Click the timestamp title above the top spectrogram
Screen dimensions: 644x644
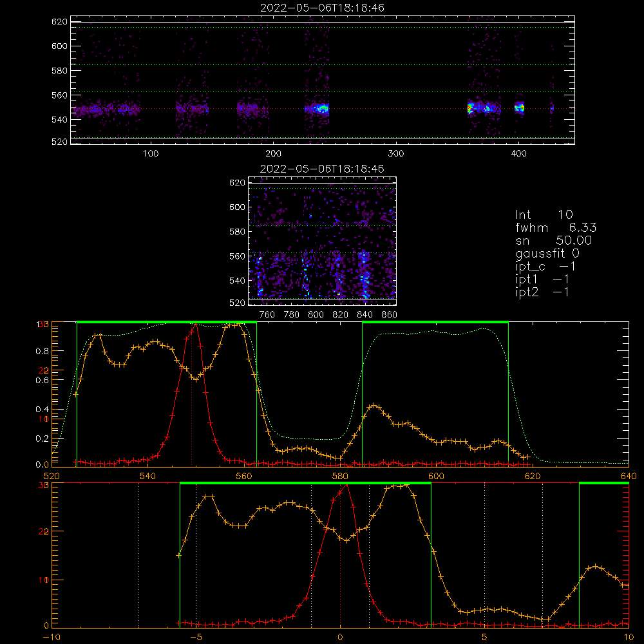coord(323,8)
